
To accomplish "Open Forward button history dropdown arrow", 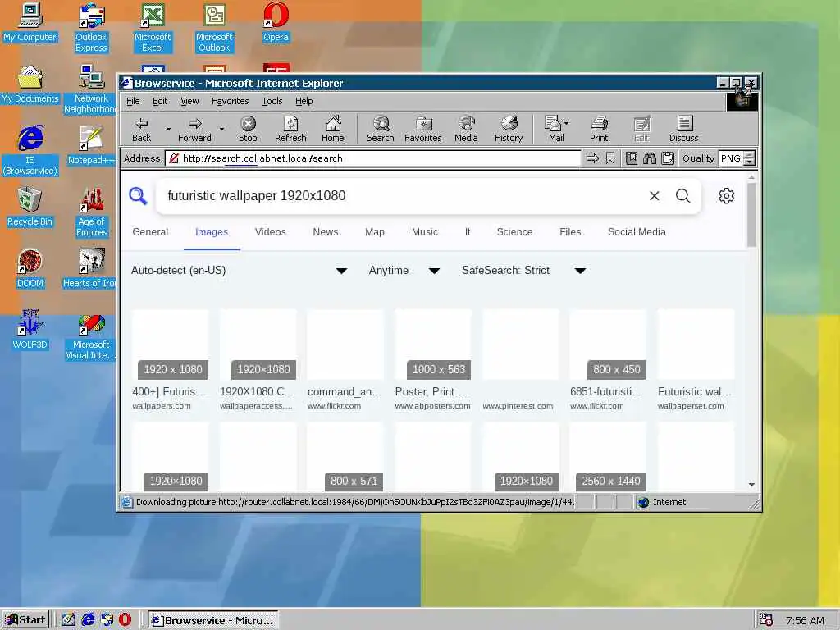I will click(221, 129).
